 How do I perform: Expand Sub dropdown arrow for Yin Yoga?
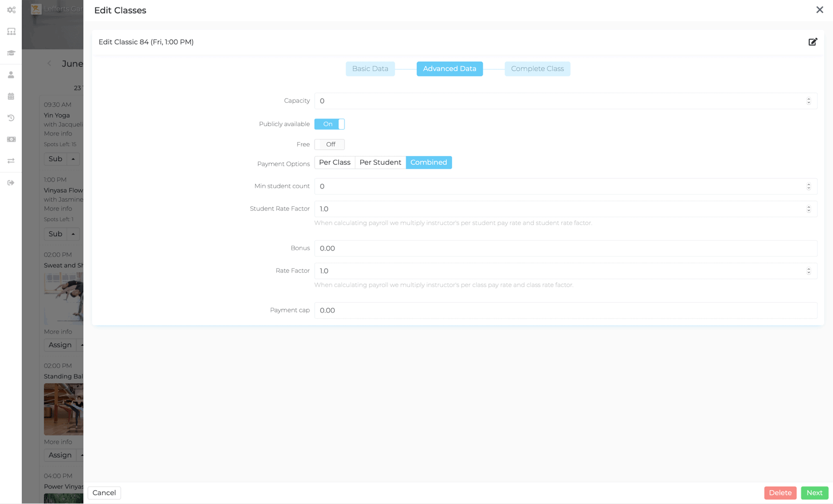[73, 159]
